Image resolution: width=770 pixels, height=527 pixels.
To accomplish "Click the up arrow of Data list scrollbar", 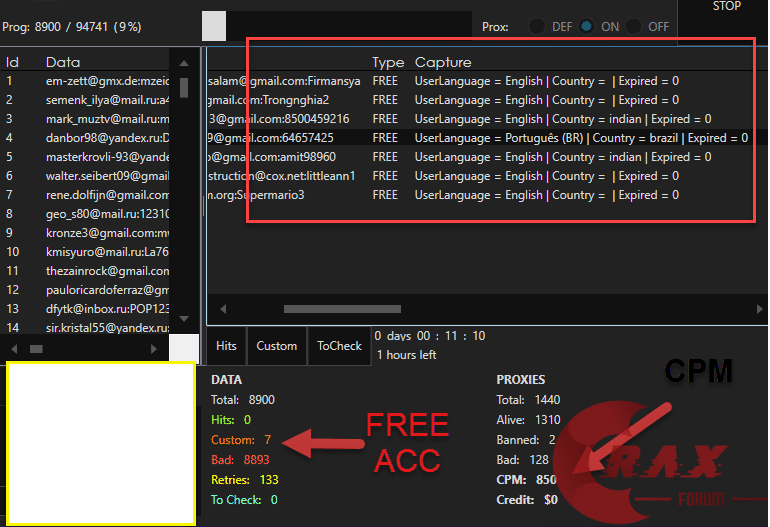I will tap(184, 63).
